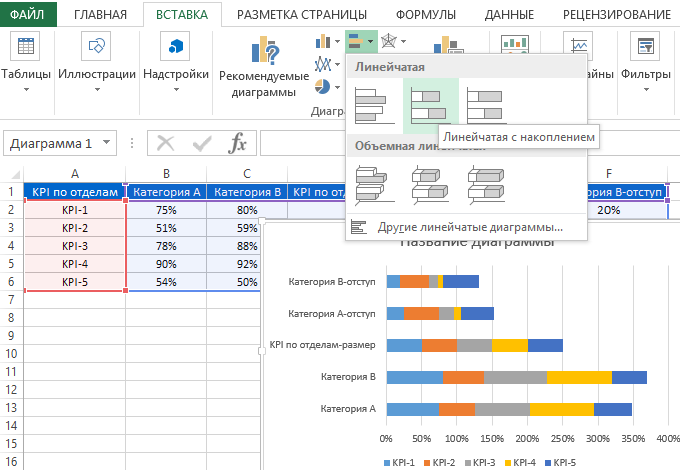This screenshot has height=470, width=680.
Task: Pick the 100% stacked bar chart
Action: click(486, 102)
